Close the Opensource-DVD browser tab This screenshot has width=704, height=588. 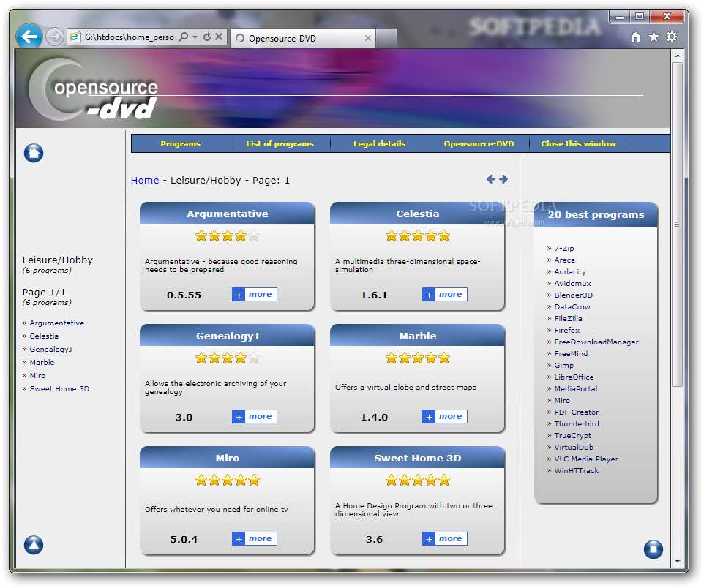[x=367, y=38]
